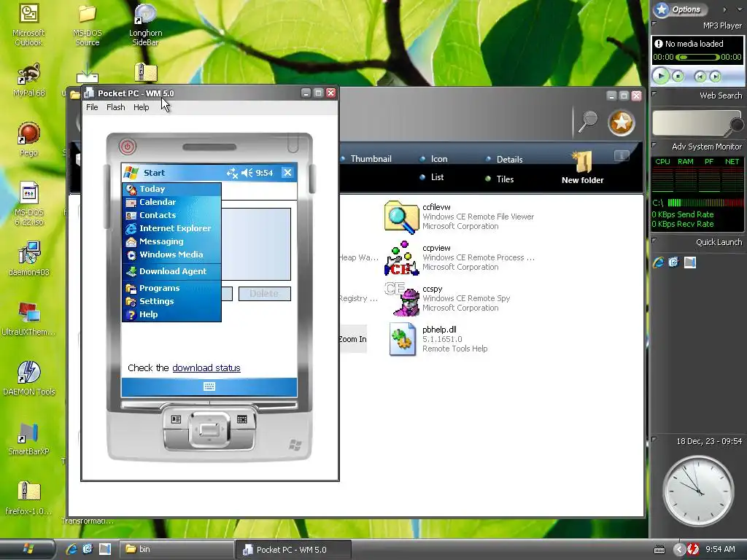Collapse Adv System Monitor panel

click(x=654, y=144)
